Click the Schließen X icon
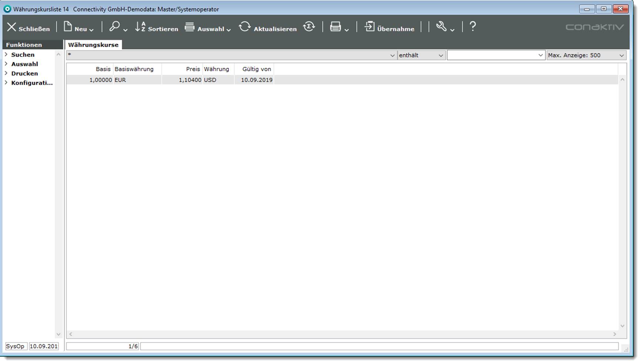 click(12, 27)
